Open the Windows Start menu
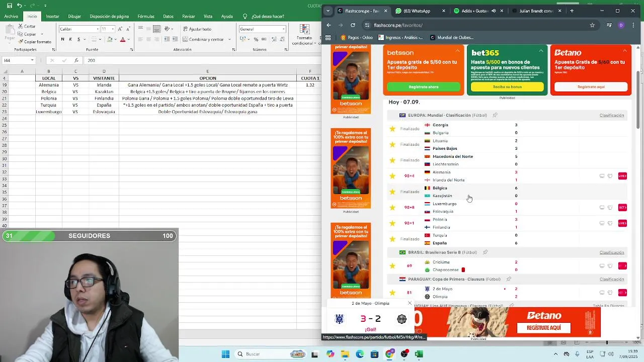 click(x=225, y=354)
